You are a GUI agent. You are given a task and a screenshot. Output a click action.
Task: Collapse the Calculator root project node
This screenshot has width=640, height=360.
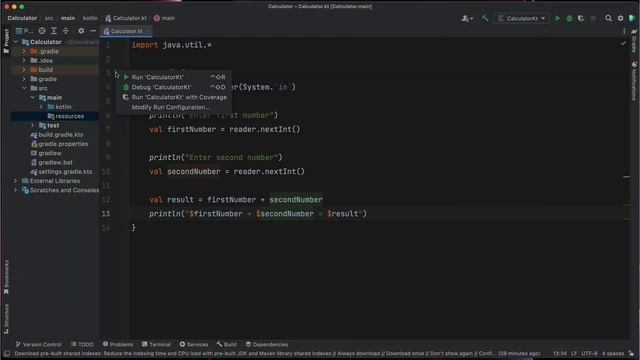(16, 42)
